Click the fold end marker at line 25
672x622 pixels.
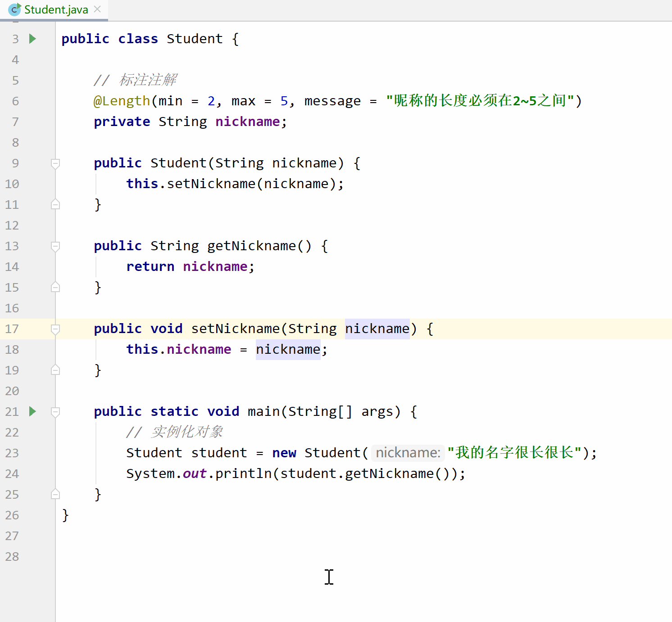[55, 494]
